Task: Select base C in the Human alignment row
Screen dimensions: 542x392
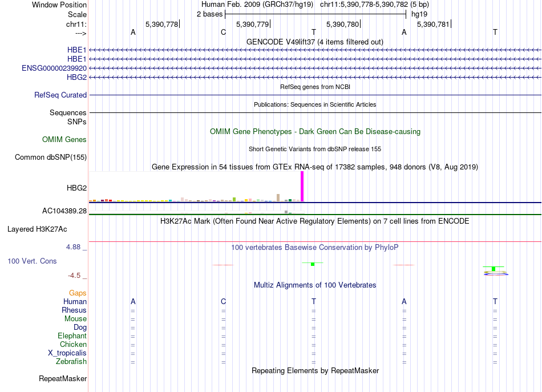Action: click(223, 302)
